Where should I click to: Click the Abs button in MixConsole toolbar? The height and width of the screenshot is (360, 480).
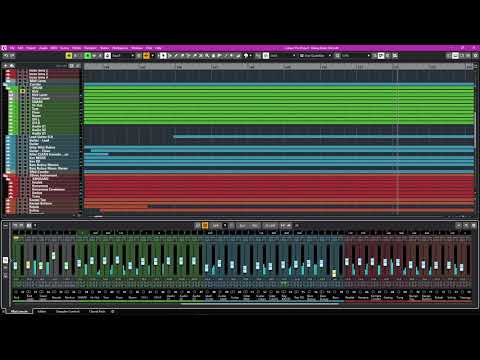[x=254, y=226]
